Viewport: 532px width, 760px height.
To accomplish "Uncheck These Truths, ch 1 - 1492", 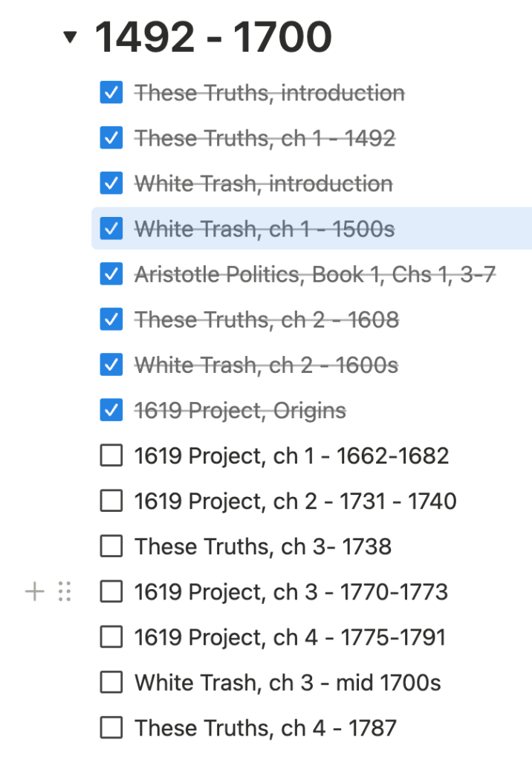I will pos(111,138).
